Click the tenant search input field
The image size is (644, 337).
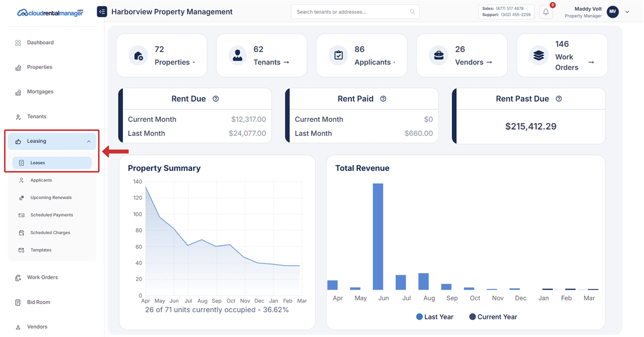350,12
